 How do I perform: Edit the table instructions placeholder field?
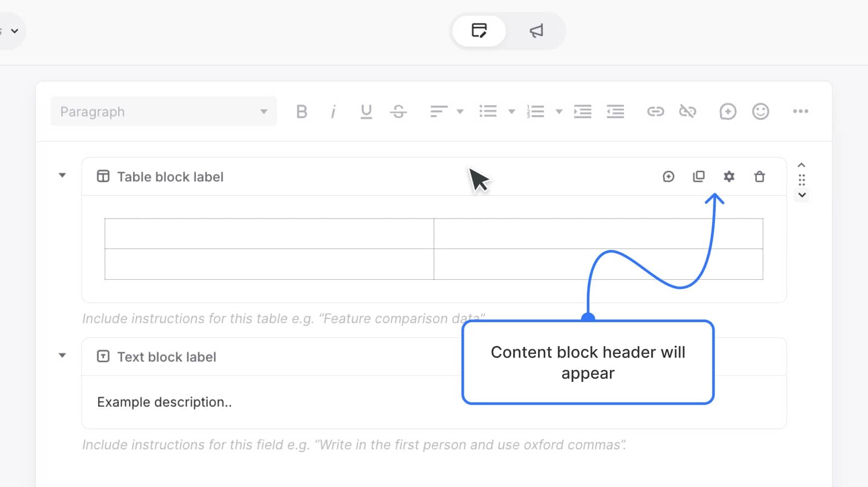(284, 319)
